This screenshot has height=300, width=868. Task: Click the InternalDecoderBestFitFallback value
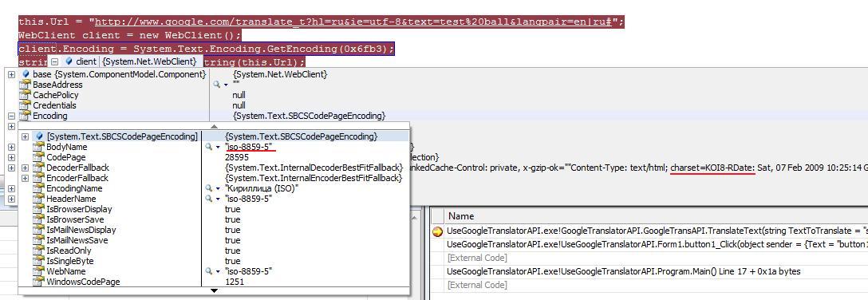pos(314,168)
